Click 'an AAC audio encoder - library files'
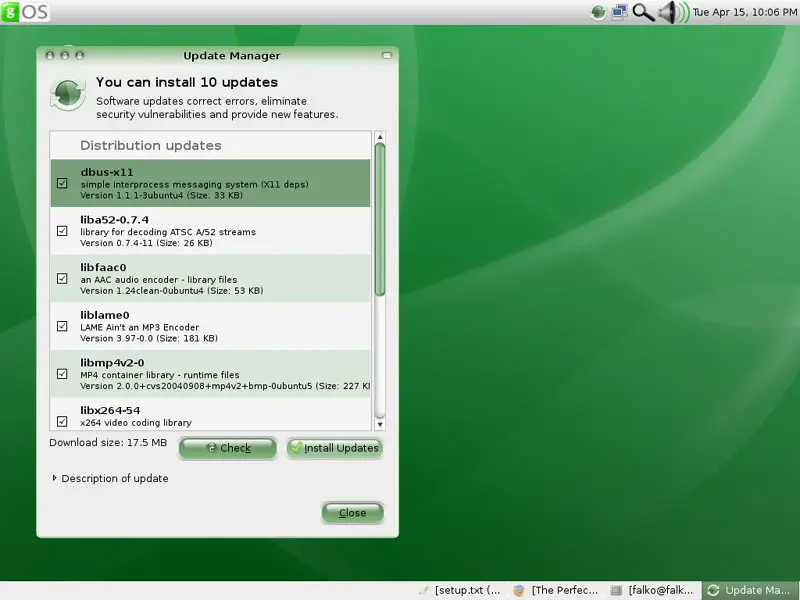 [159, 280]
